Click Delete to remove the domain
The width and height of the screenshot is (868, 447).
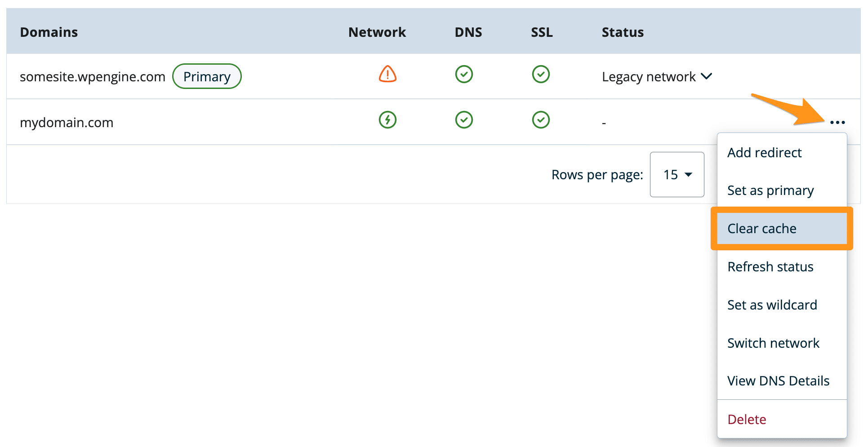pyautogui.click(x=747, y=419)
